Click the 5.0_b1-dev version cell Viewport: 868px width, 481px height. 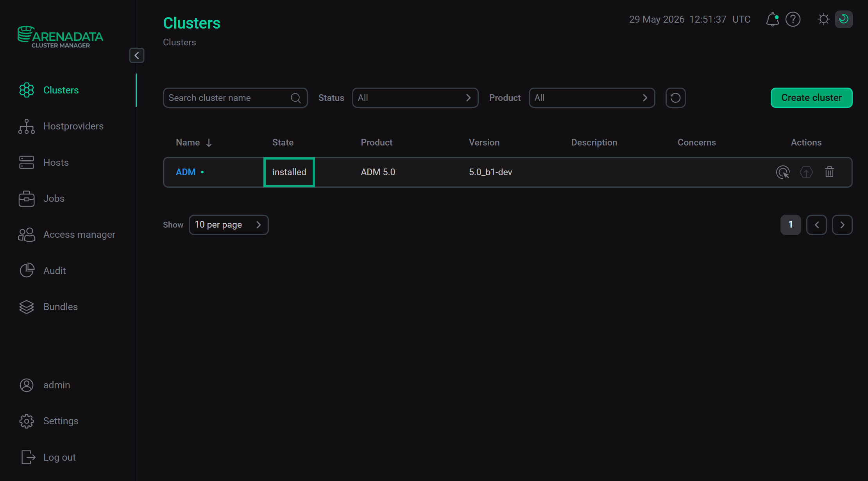pos(490,172)
